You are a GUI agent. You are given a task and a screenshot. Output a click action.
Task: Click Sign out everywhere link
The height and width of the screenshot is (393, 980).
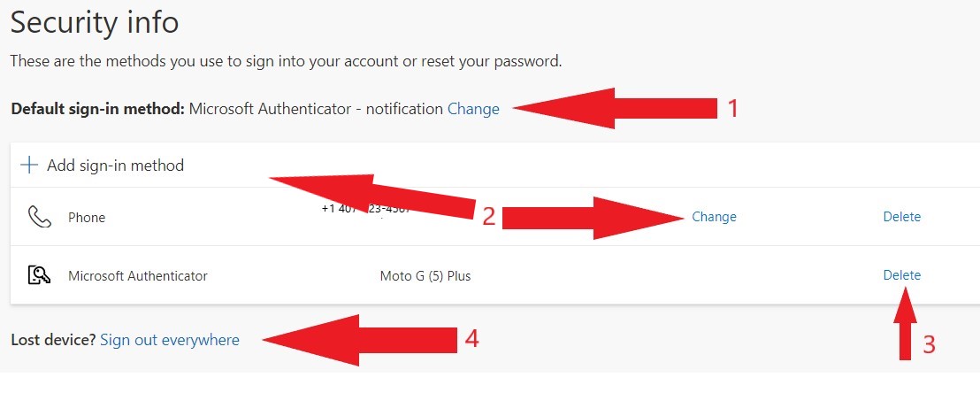click(x=169, y=340)
